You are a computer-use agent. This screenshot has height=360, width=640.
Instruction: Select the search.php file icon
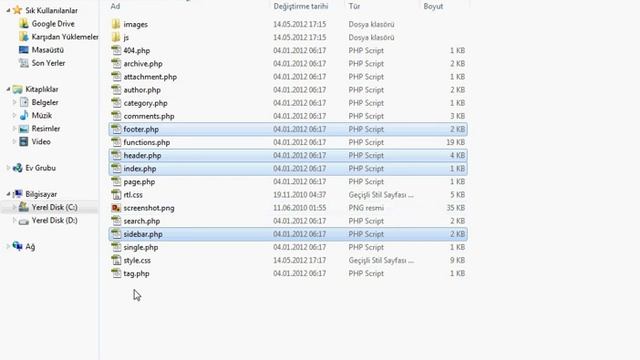[116, 221]
